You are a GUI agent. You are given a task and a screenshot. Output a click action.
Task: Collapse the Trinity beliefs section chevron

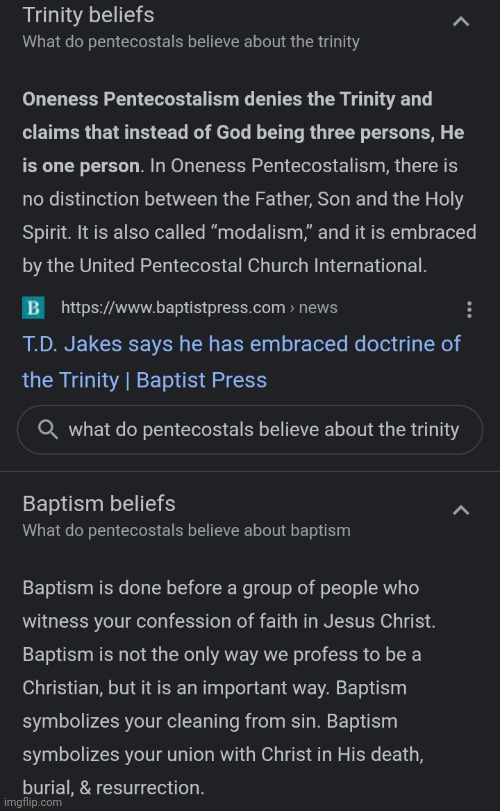click(x=461, y=22)
